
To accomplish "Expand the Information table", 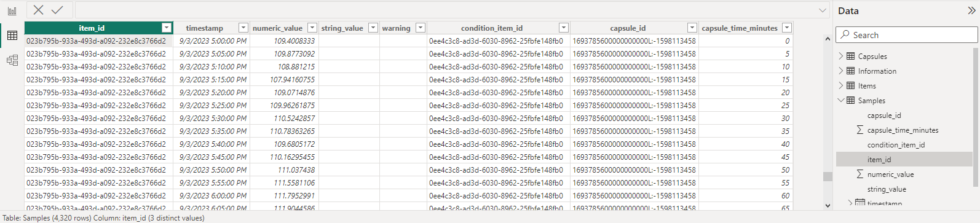I will pyautogui.click(x=841, y=71).
